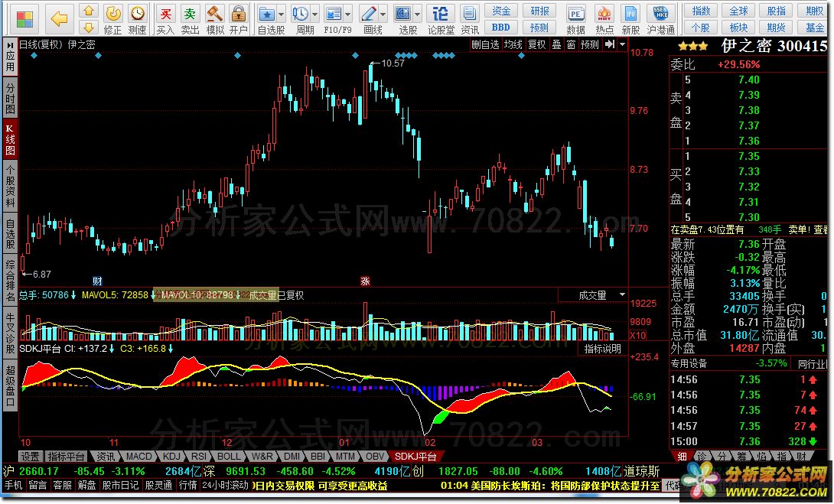Select the K线图 side tab
Screen dimensions: 834x504
point(10,139)
